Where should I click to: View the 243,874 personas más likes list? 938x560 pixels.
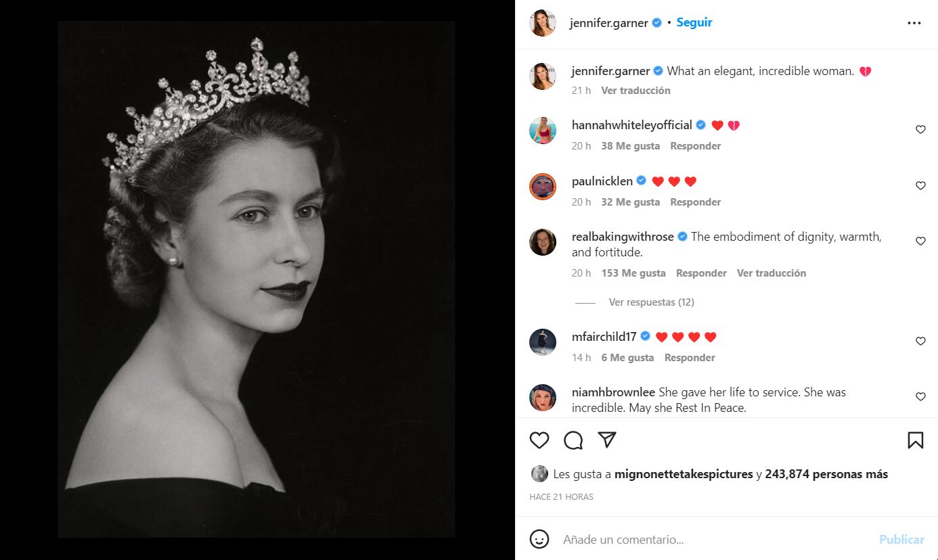tap(826, 474)
